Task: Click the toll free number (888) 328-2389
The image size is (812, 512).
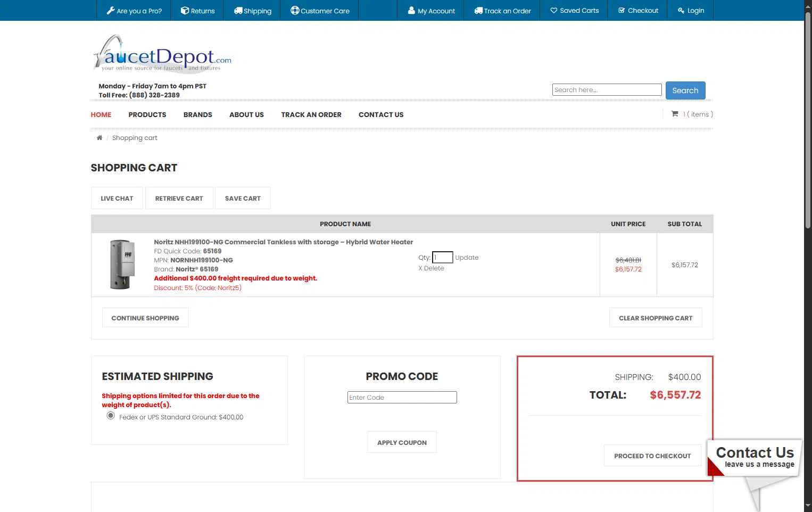Action: pyautogui.click(x=154, y=95)
